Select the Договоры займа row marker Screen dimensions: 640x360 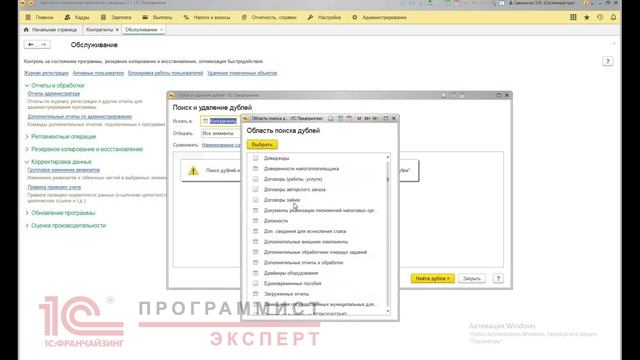point(256,200)
